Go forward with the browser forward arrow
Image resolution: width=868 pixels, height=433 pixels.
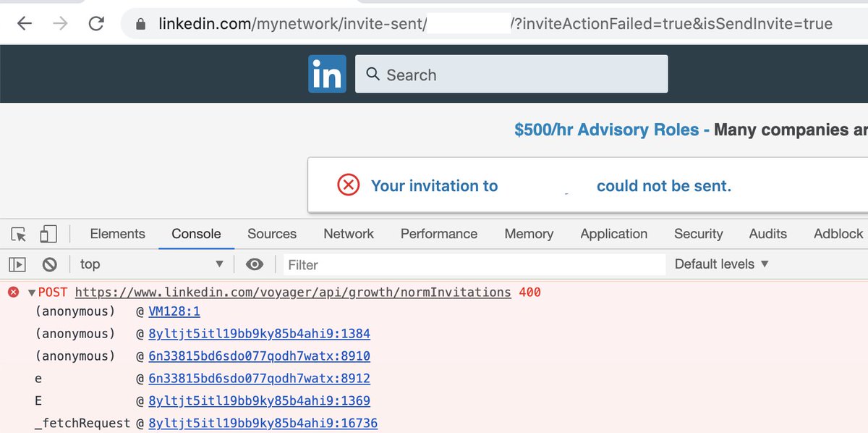click(x=61, y=24)
